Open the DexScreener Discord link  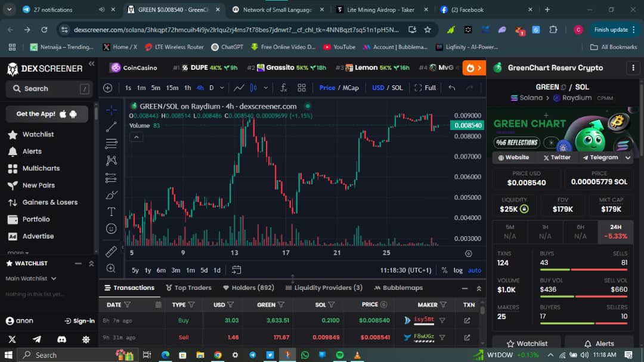tap(61, 339)
